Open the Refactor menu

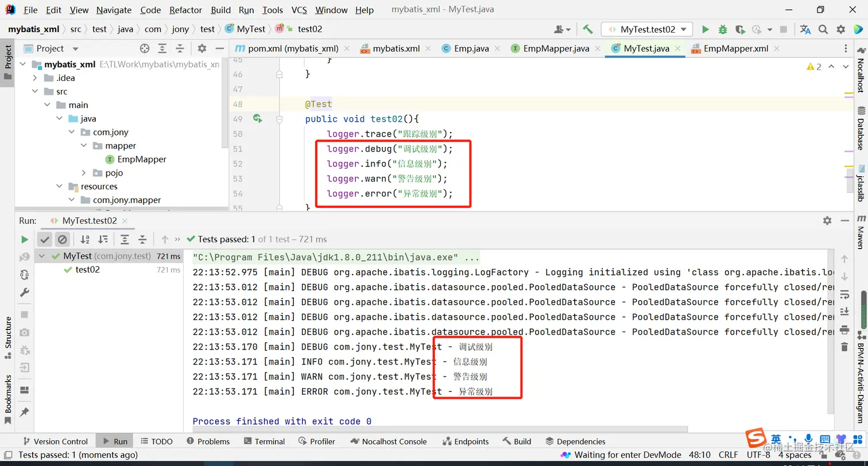point(185,10)
